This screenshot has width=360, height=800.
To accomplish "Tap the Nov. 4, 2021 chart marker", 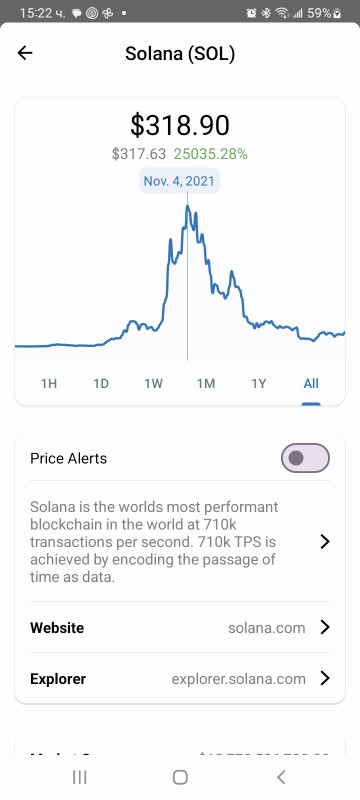I will click(179, 181).
